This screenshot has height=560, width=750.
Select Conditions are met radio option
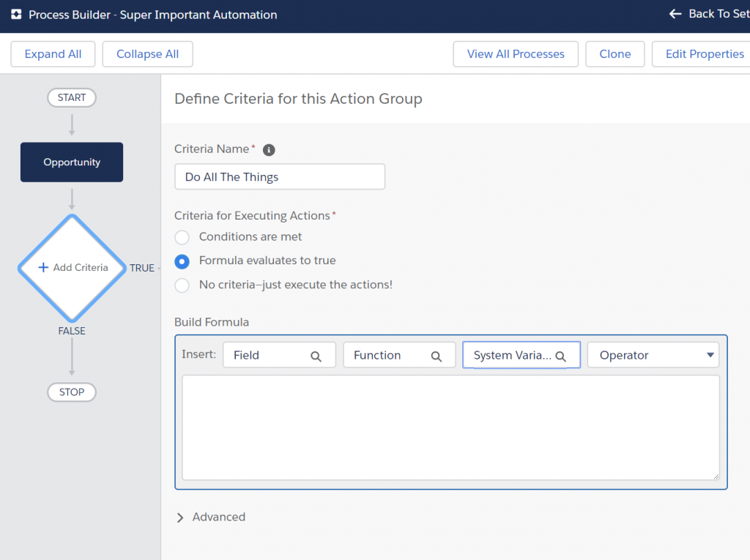tap(182, 237)
